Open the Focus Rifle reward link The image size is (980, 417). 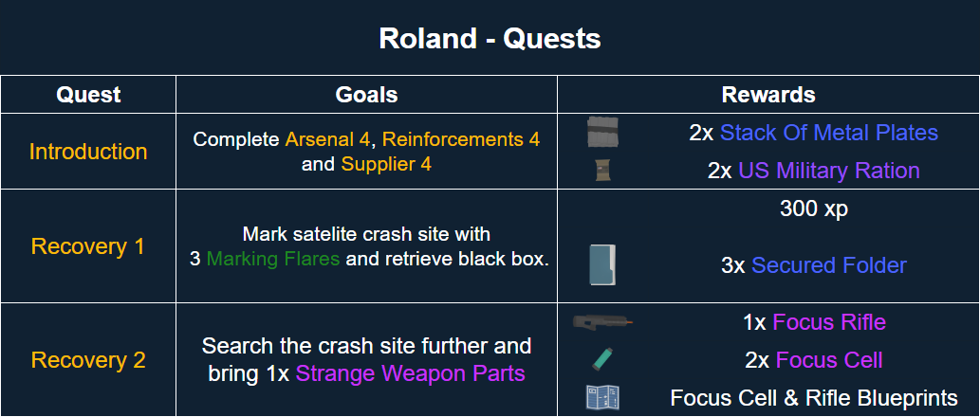click(829, 322)
